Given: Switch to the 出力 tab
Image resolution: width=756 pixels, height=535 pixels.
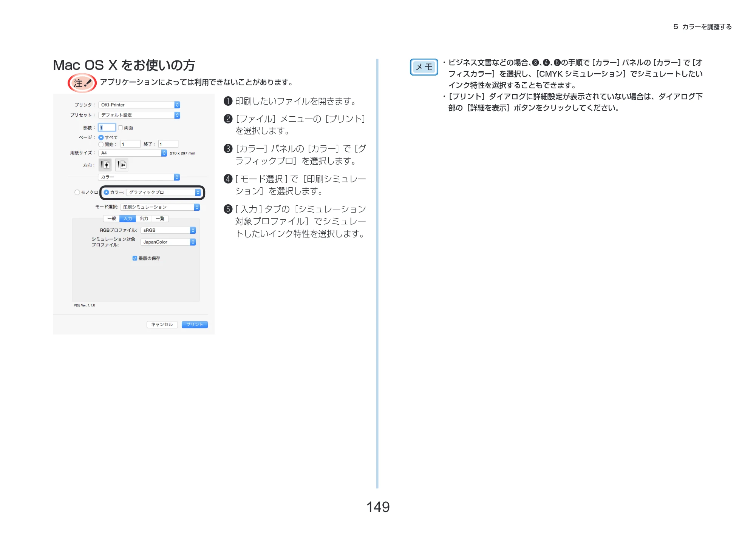Looking at the screenshot, I should coord(144,219).
